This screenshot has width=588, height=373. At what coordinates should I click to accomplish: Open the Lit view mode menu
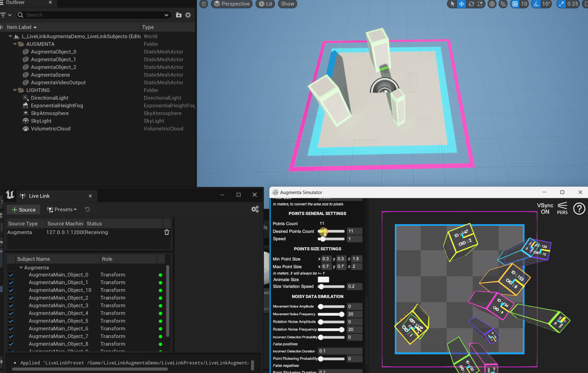pos(265,4)
